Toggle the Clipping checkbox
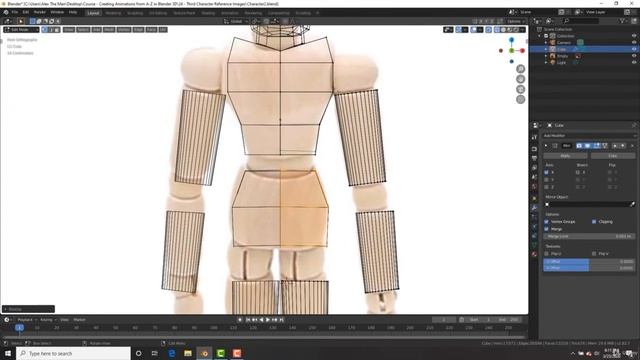This screenshot has width=640, height=360. 594,222
